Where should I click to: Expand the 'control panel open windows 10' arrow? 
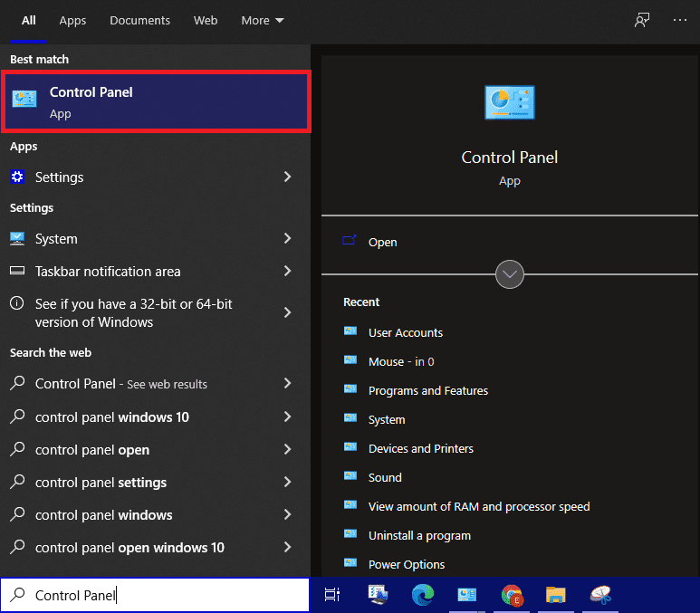point(287,547)
